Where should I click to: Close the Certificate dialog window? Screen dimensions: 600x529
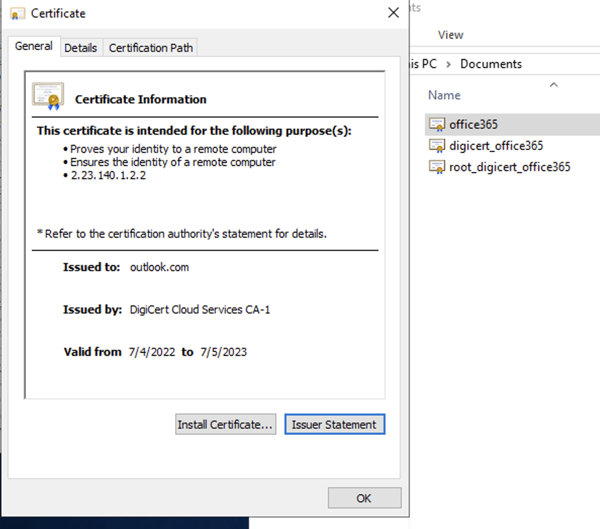[392, 13]
